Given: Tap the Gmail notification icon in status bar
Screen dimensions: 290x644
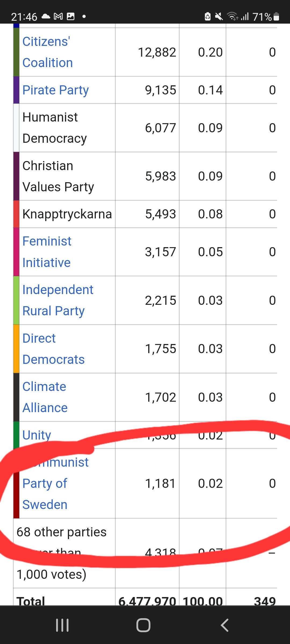Looking at the screenshot, I should (x=58, y=17).
